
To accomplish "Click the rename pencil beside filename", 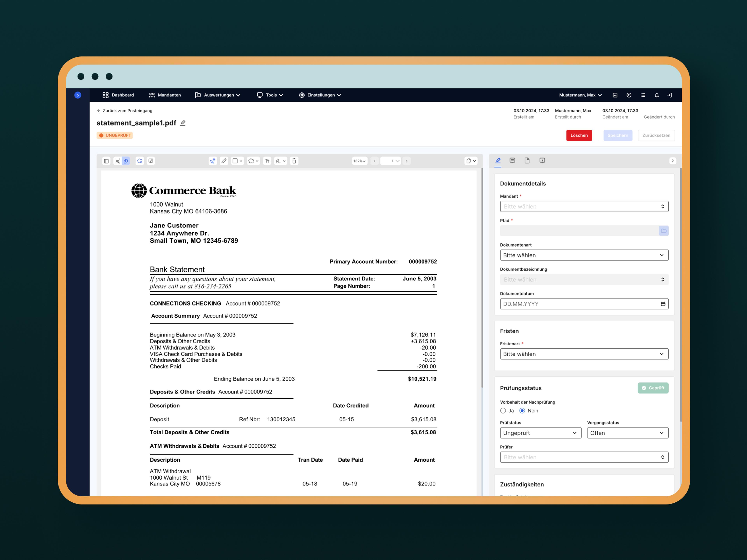I will (x=183, y=123).
